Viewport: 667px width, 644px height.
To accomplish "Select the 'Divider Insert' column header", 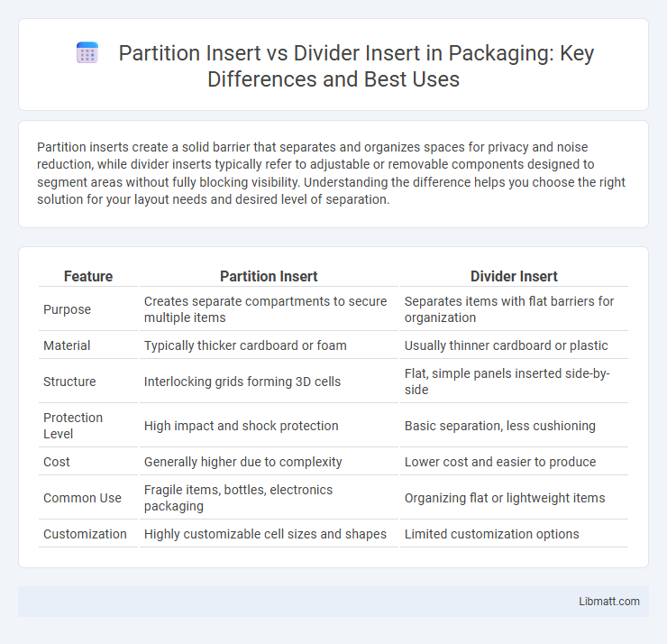I will [x=514, y=277].
